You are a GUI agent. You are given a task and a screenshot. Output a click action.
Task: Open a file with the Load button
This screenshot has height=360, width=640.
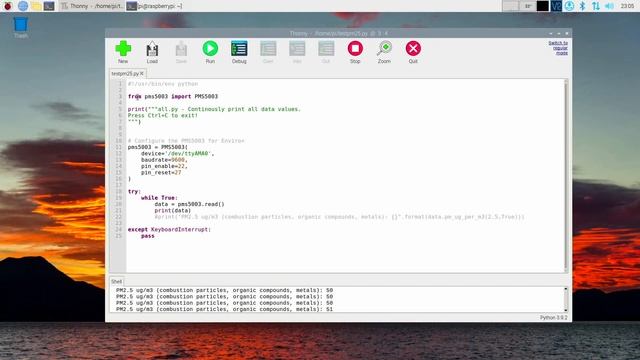coord(152,52)
